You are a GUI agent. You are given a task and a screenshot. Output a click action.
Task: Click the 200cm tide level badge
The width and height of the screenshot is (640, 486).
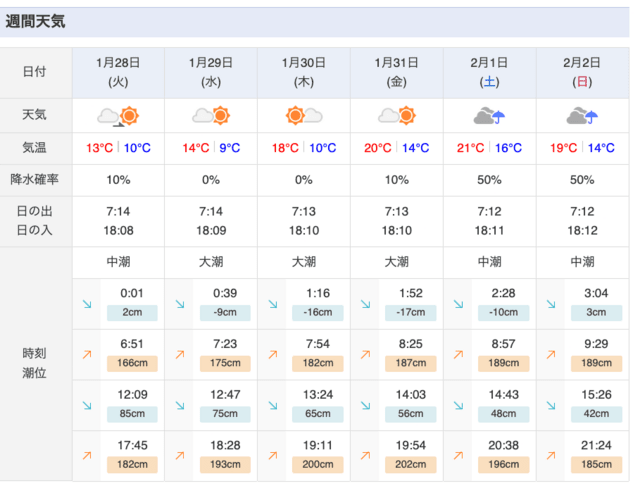[318, 464]
